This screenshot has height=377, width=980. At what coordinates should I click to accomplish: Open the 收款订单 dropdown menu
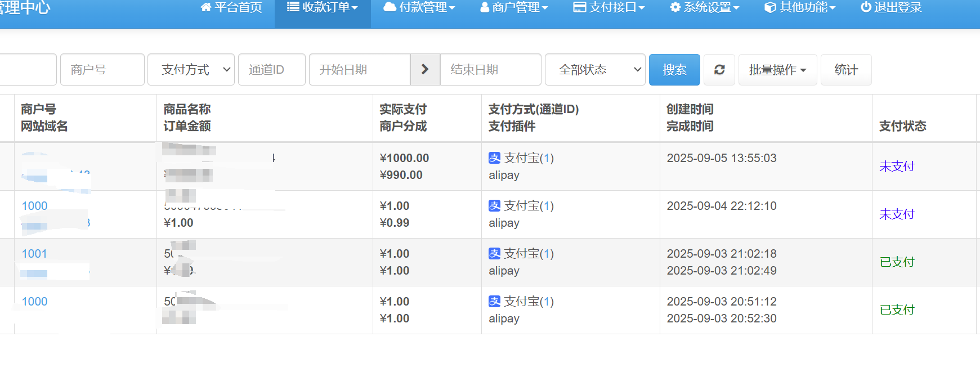click(x=323, y=7)
